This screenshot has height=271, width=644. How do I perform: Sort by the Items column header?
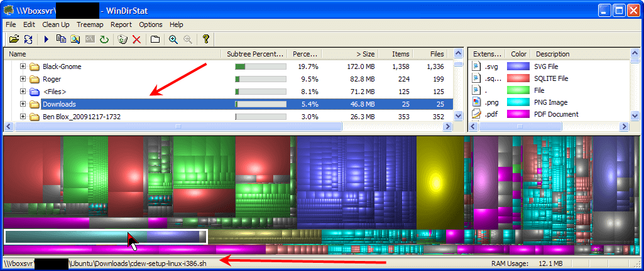click(396, 54)
